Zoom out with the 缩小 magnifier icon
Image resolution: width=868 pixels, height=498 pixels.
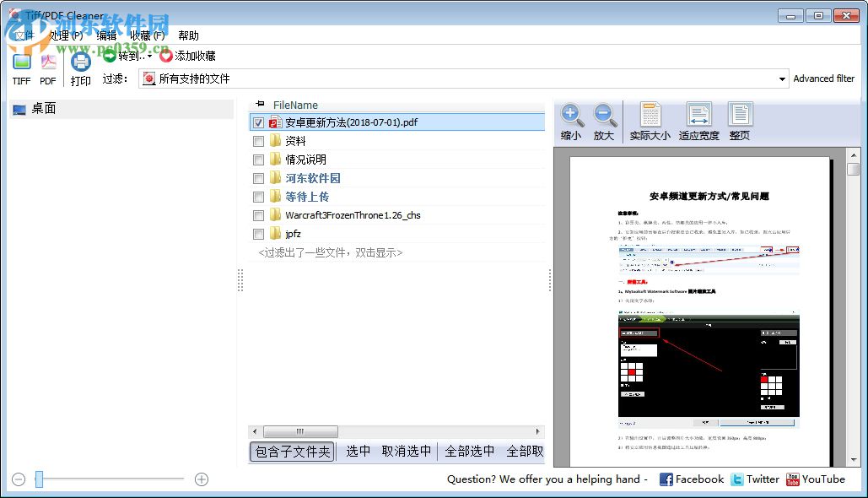click(x=571, y=115)
